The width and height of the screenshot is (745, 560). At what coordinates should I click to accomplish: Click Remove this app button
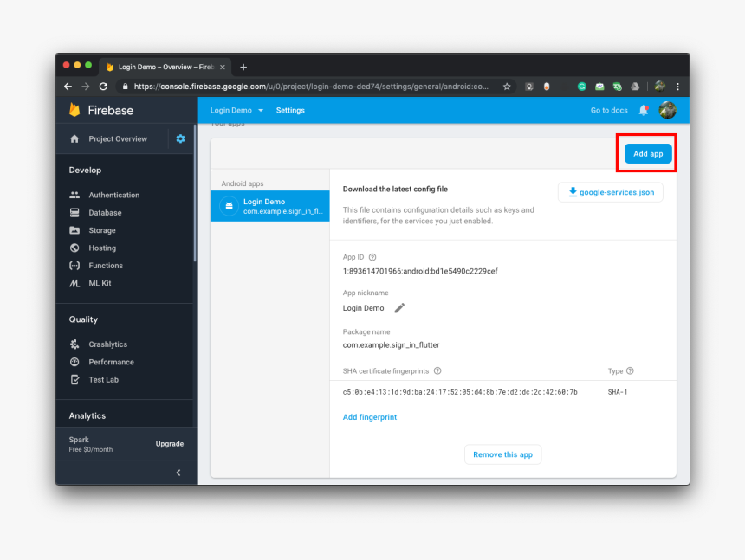click(x=502, y=454)
